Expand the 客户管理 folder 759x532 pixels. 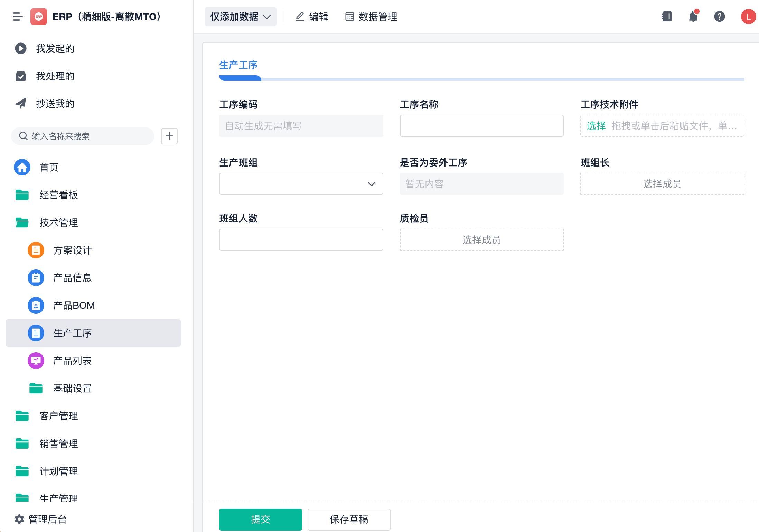[58, 416]
